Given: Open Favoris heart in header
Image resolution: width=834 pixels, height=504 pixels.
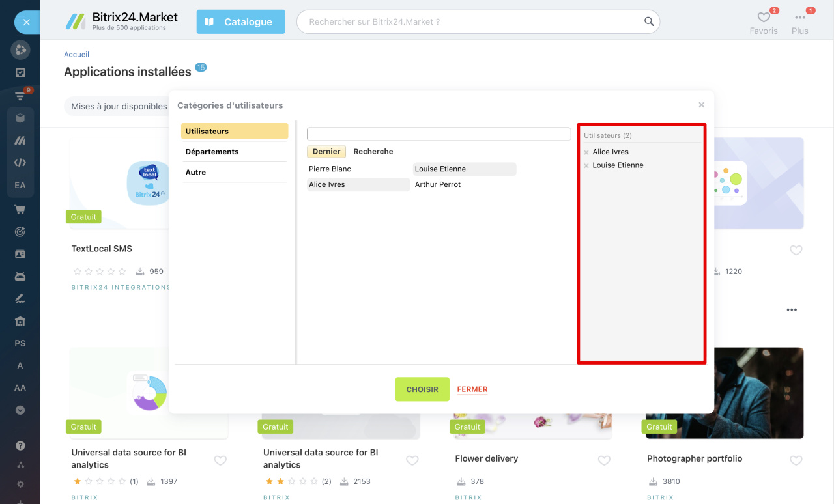Looking at the screenshot, I should click(x=764, y=23).
